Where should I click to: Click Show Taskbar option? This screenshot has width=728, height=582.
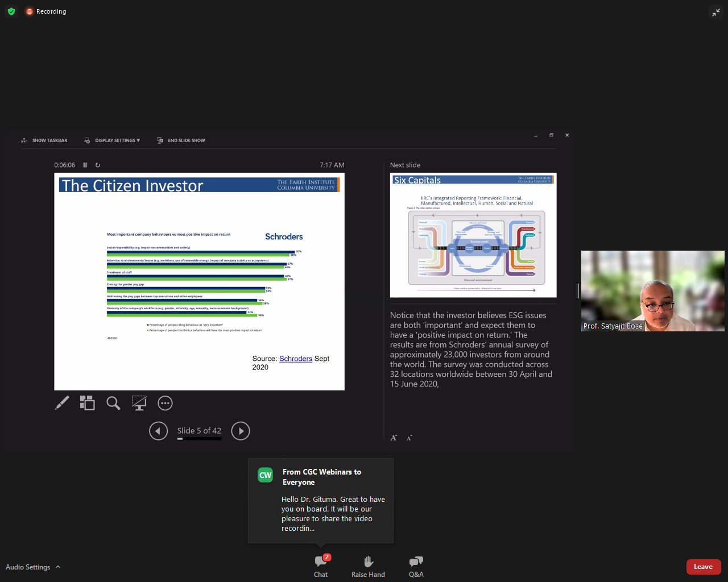click(44, 140)
